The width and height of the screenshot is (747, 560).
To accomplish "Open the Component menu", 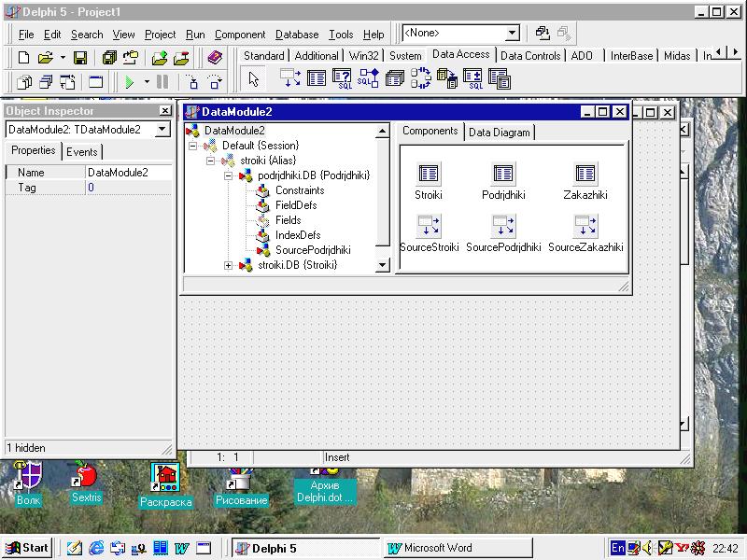I will (x=240, y=35).
